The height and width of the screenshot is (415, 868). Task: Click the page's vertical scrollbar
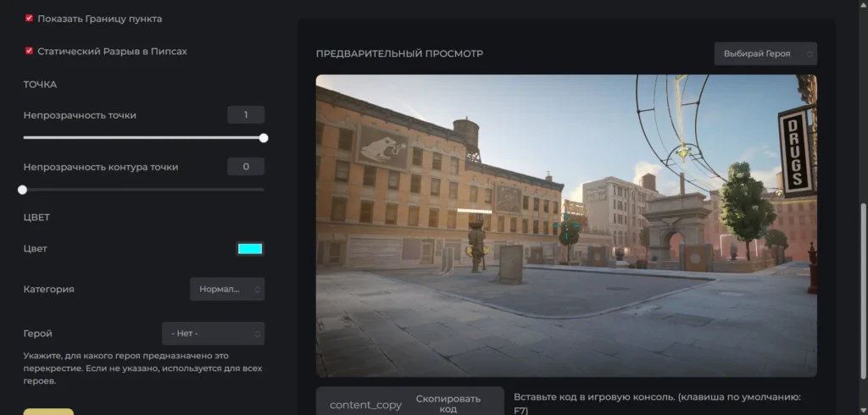(x=862, y=254)
